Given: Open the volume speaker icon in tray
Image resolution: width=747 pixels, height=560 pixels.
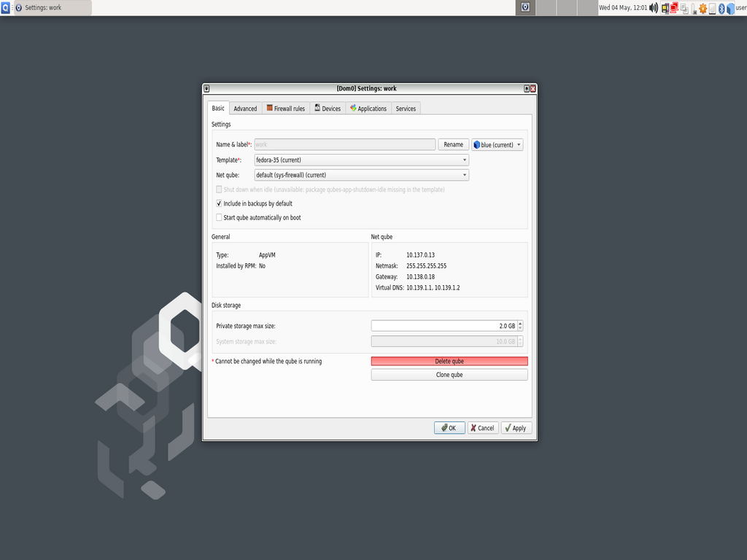Looking at the screenshot, I should click(654, 7).
